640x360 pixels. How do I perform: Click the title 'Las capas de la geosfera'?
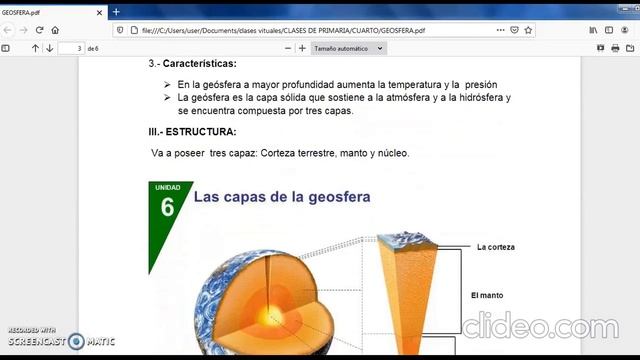coord(282,197)
